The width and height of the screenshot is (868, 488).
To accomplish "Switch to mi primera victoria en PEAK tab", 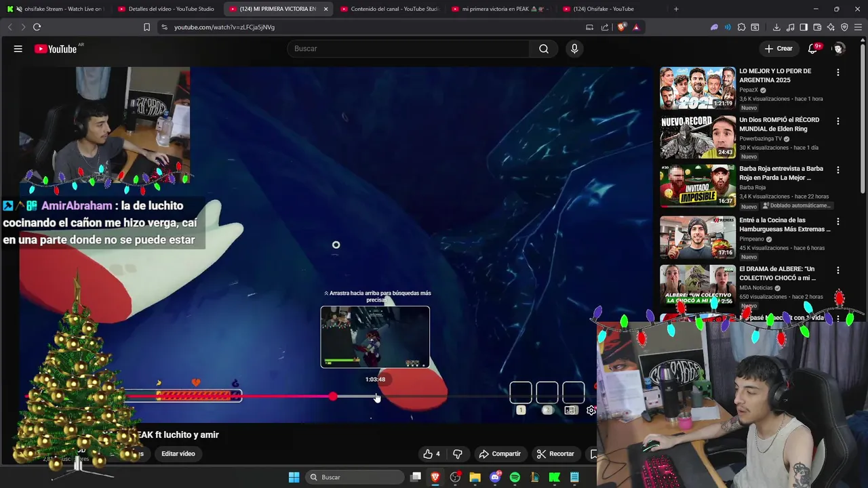I will (501, 9).
